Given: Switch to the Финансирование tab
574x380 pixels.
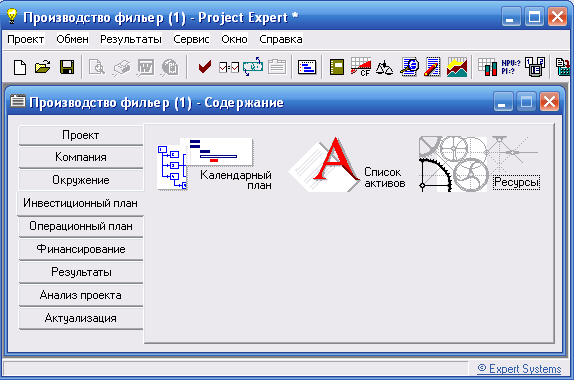Looking at the screenshot, I should (x=81, y=249).
